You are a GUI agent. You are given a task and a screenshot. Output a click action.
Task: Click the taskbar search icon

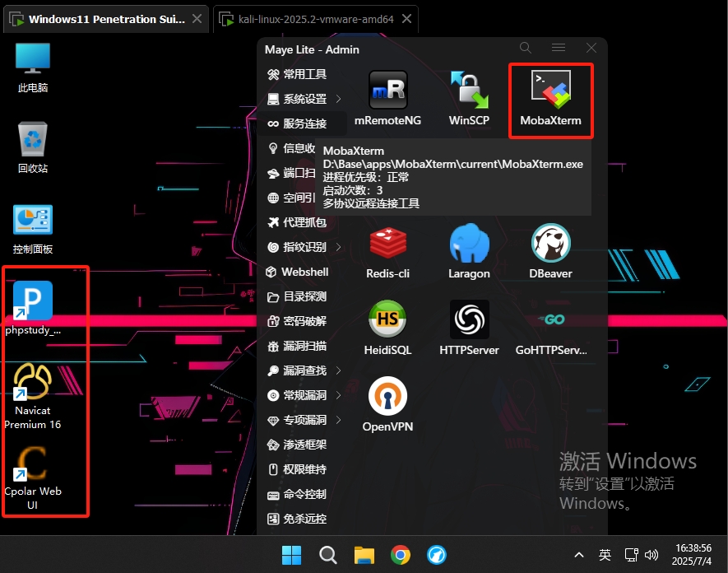tap(327, 555)
